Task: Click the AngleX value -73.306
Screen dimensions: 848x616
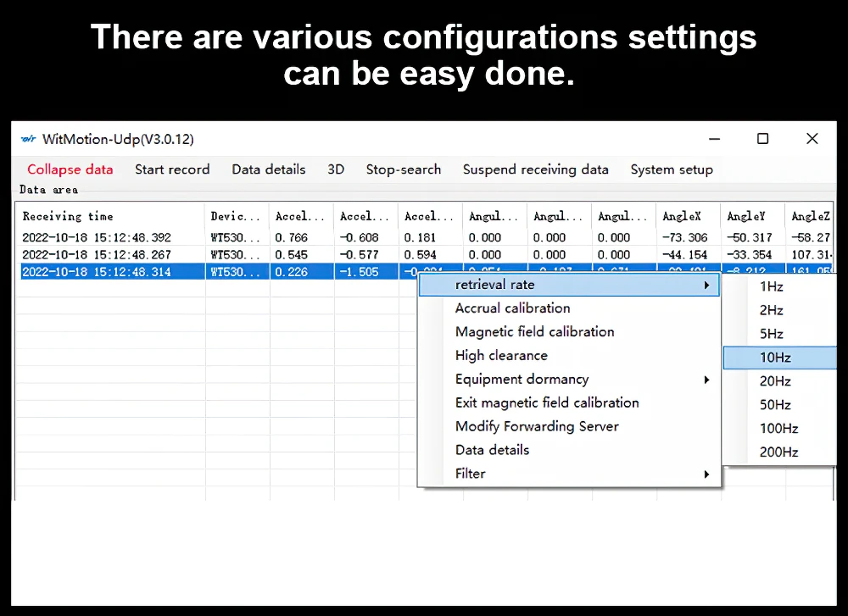Action: (x=684, y=238)
